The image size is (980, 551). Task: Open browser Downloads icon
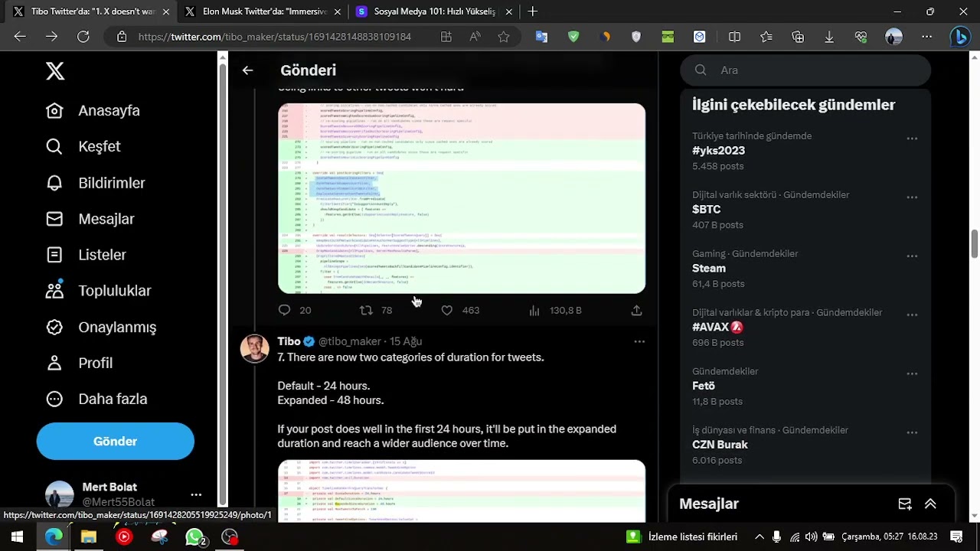(x=829, y=37)
